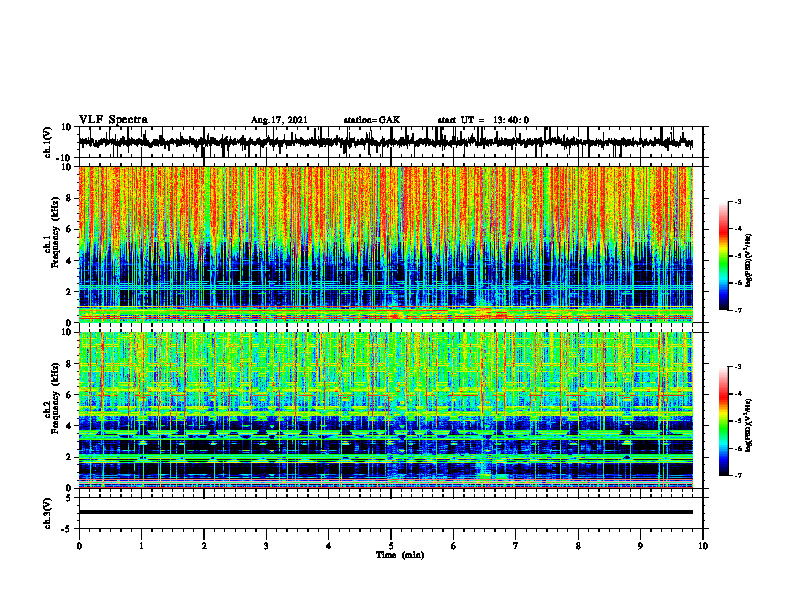The image size is (792, 612).
Task: Click the time axis tick label "3"
Action: (x=266, y=546)
